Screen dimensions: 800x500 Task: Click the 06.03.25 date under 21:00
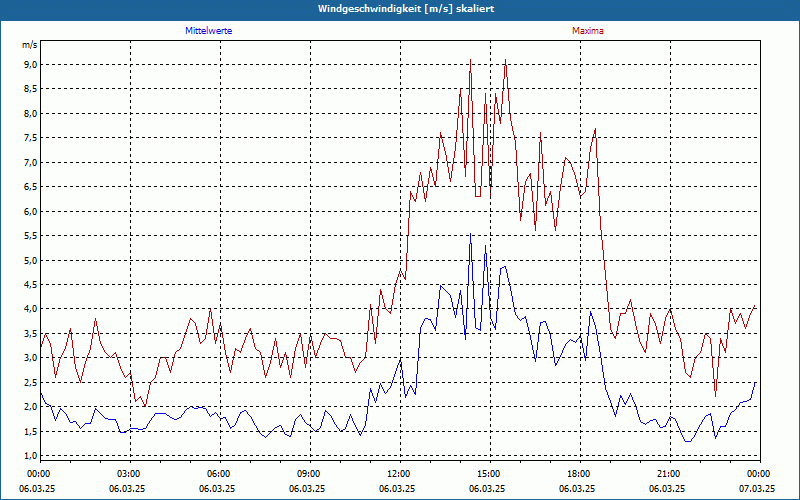coord(667,488)
